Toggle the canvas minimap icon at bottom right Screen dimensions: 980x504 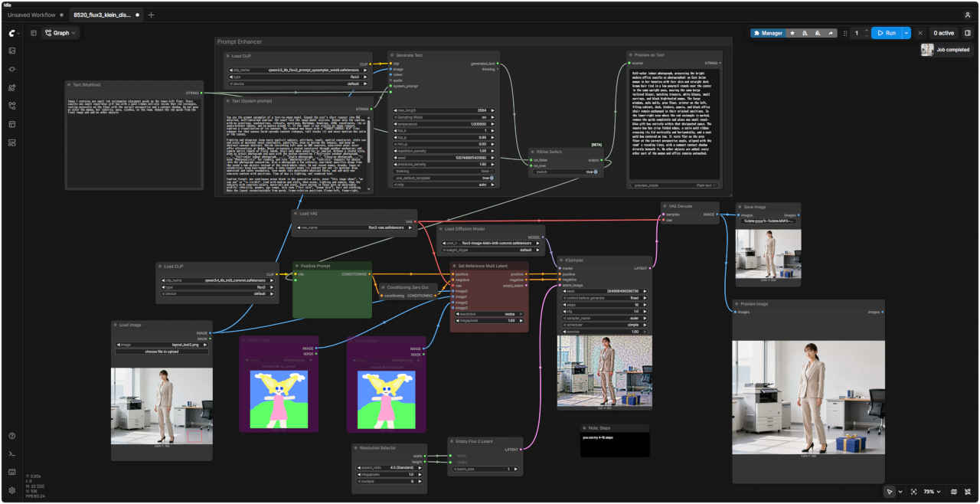point(953,492)
